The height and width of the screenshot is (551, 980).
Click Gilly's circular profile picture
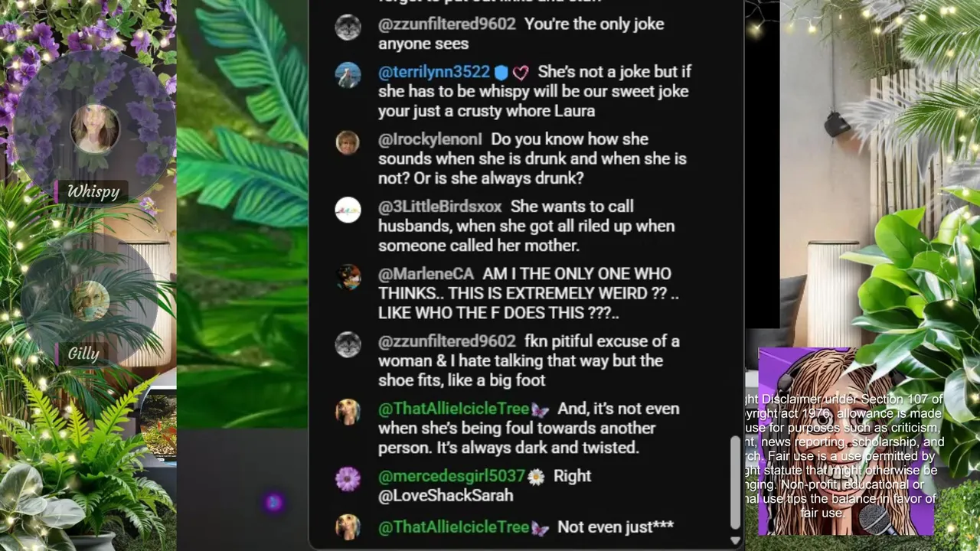(90, 300)
